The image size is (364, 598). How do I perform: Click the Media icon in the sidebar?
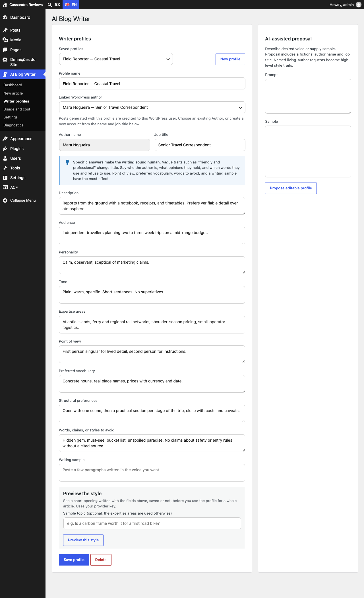click(x=5, y=40)
